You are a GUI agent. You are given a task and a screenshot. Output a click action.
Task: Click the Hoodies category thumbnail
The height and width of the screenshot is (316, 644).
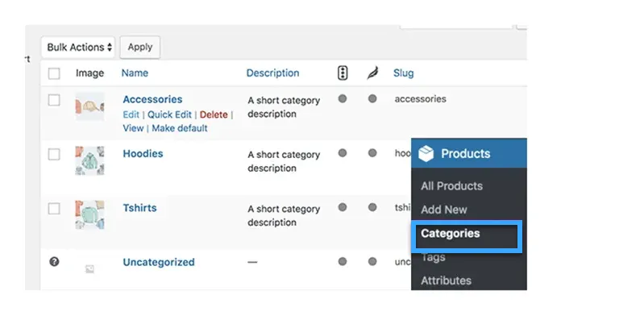click(x=89, y=160)
